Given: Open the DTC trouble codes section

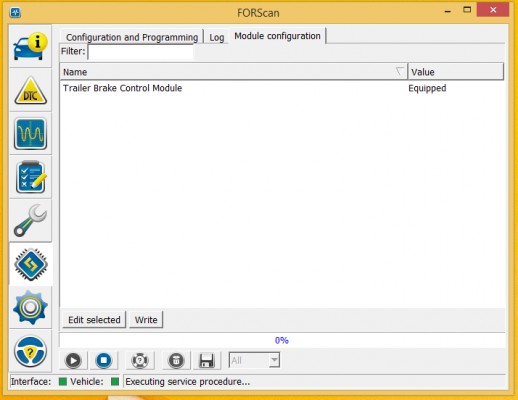Looking at the screenshot, I should pyautogui.click(x=30, y=90).
